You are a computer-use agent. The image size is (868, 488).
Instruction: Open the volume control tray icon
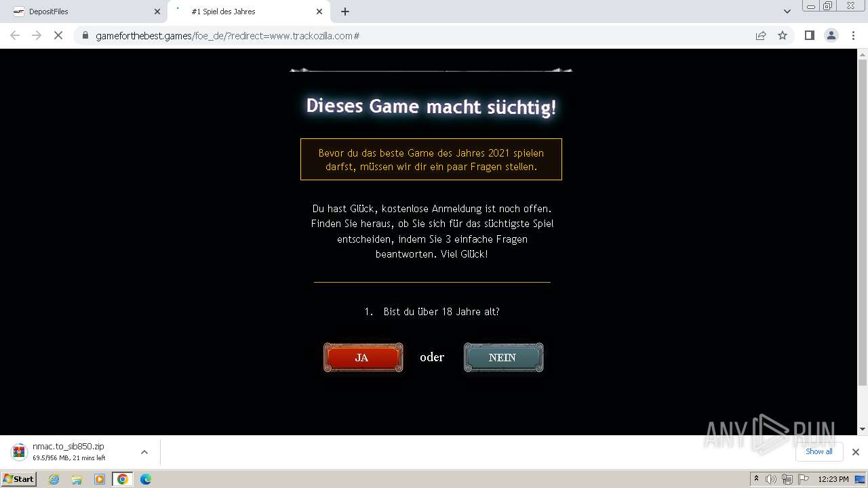coord(771,479)
